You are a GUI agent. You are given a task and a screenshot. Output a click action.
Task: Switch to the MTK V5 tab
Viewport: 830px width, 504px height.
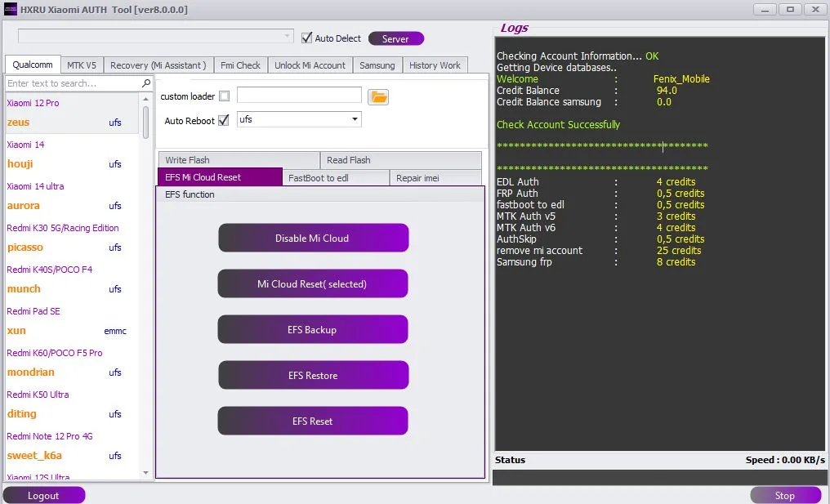[x=82, y=65]
